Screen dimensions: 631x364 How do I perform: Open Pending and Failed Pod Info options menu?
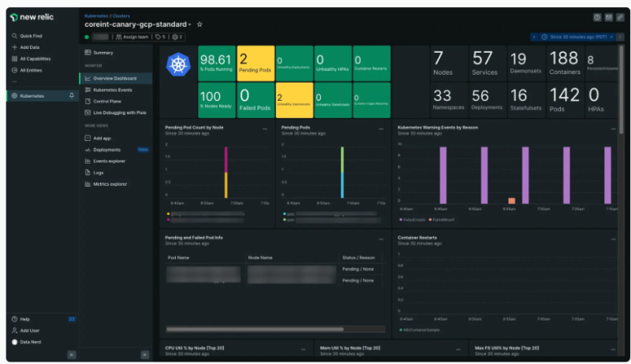[x=381, y=239]
